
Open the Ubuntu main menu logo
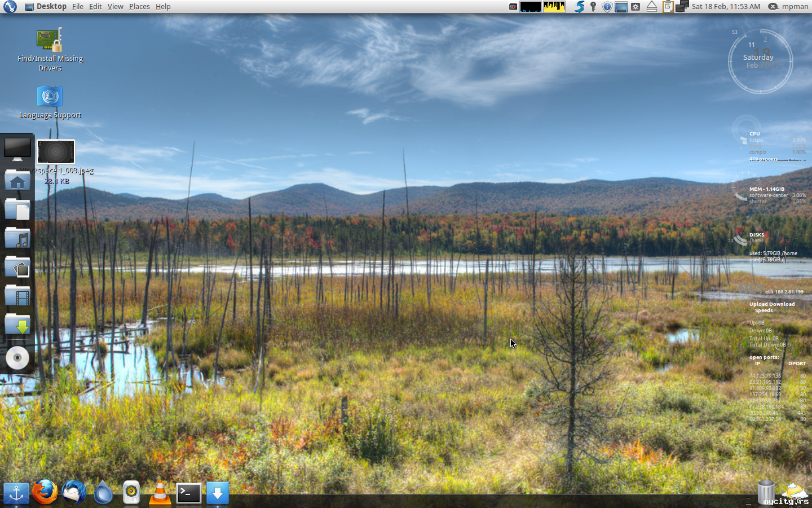click(10, 6)
